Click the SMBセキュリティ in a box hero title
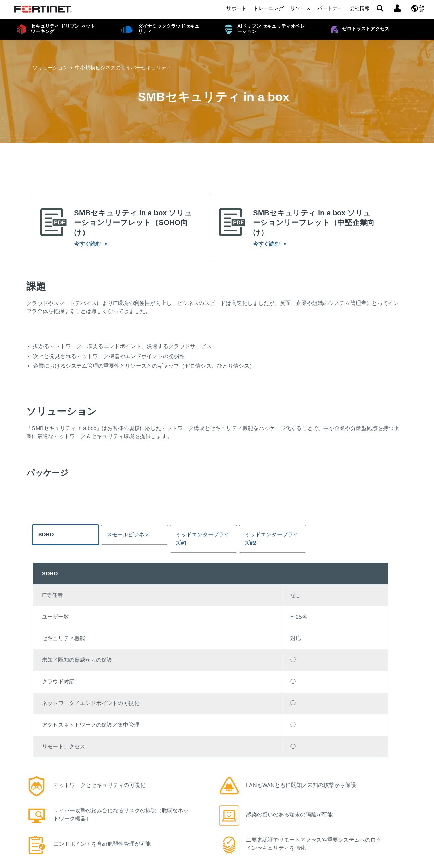 (x=214, y=97)
